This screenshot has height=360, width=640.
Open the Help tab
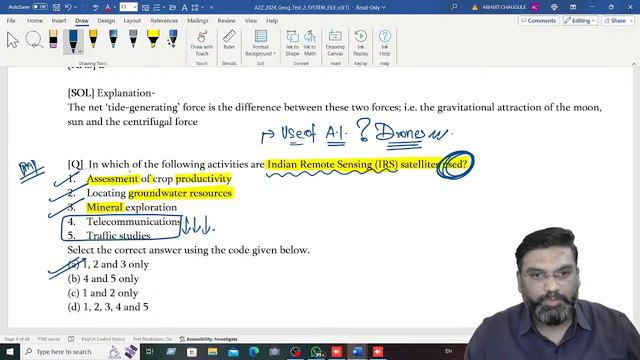point(272,20)
